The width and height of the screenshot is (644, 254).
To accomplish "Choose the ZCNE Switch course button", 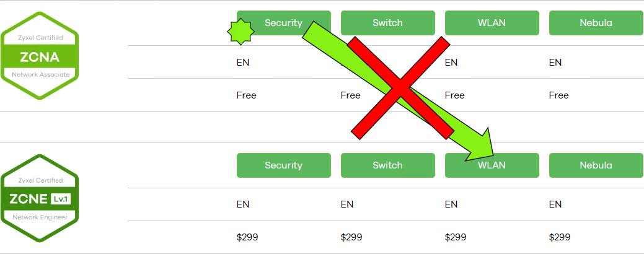I will [388, 165].
